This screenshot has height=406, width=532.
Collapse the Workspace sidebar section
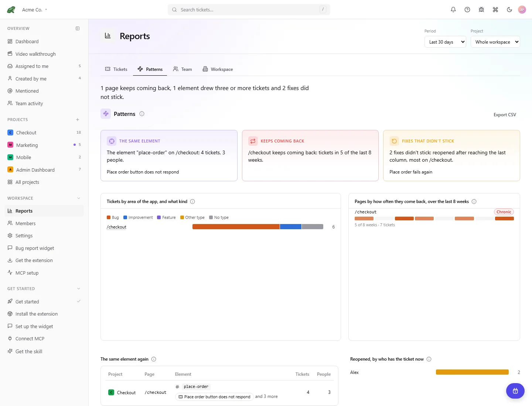coord(78,198)
